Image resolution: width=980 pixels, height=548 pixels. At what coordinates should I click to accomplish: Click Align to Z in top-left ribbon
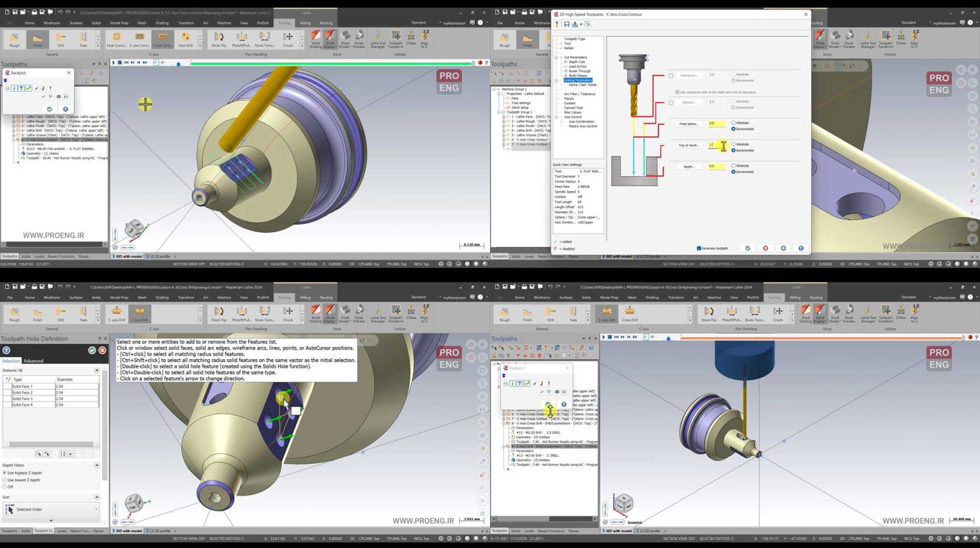[x=424, y=39]
